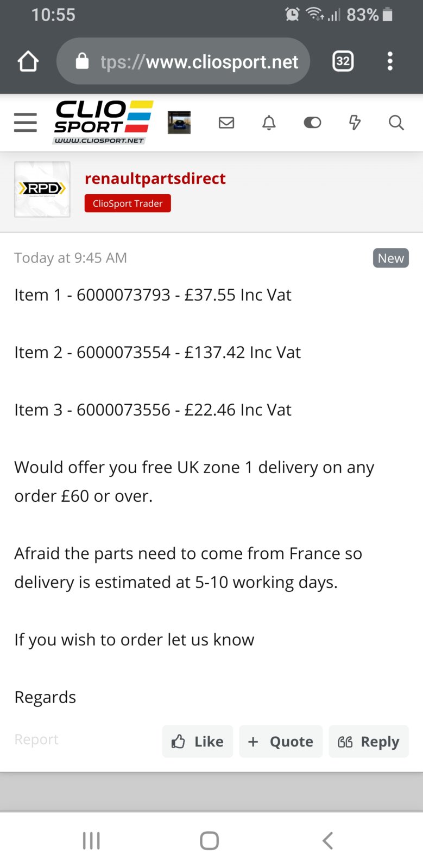Tap the Android recent apps button
This screenshot has height=868, width=423.
[x=91, y=841]
